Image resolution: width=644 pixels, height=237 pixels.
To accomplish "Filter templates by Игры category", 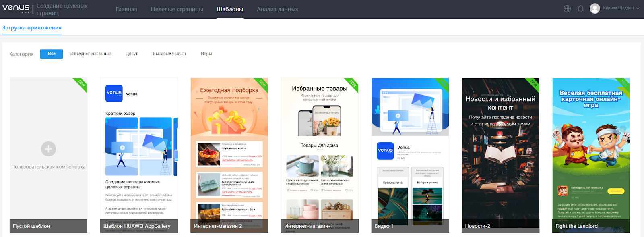I will click(x=206, y=54).
